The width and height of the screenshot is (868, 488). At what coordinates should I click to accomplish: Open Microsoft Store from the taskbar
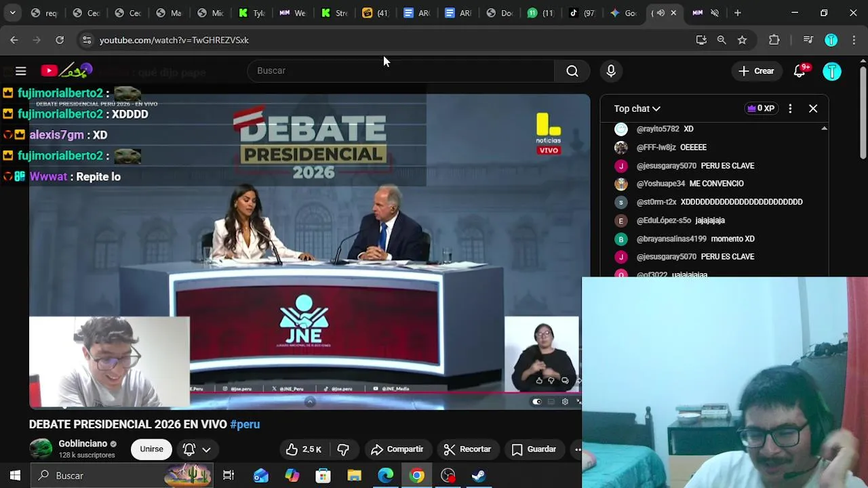click(x=323, y=476)
